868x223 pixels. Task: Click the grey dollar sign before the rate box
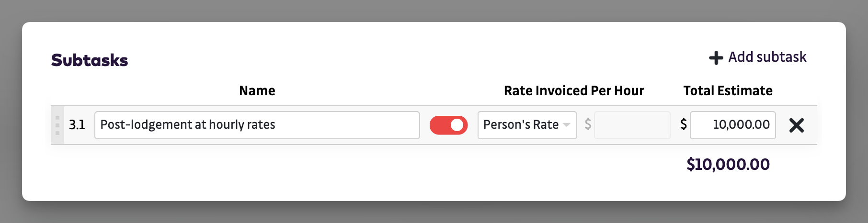[x=588, y=125]
